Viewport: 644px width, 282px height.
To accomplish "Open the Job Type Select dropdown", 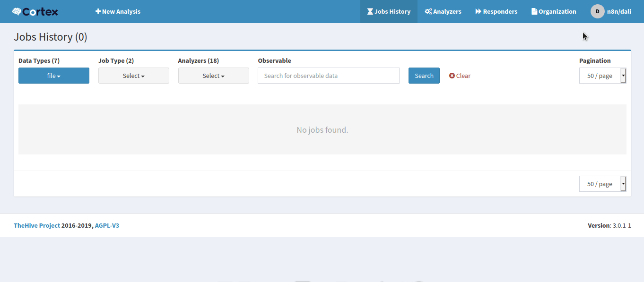I will pos(133,75).
